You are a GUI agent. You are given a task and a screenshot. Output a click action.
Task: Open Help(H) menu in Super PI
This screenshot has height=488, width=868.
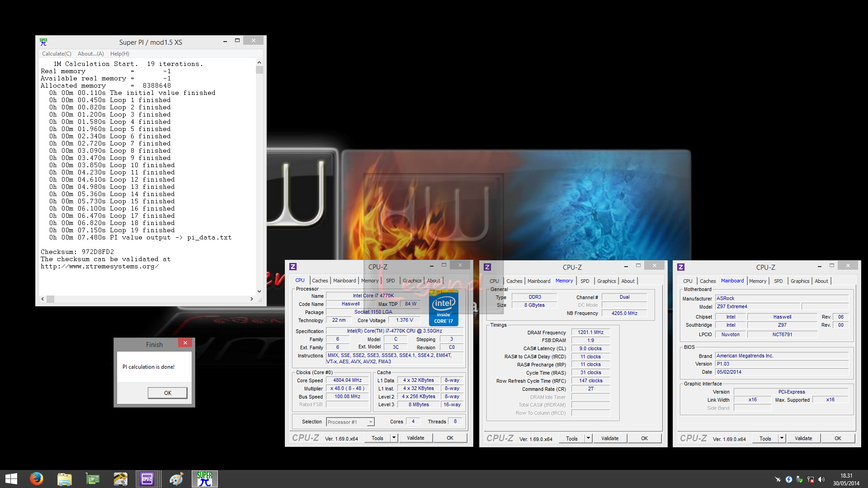pos(120,54)
